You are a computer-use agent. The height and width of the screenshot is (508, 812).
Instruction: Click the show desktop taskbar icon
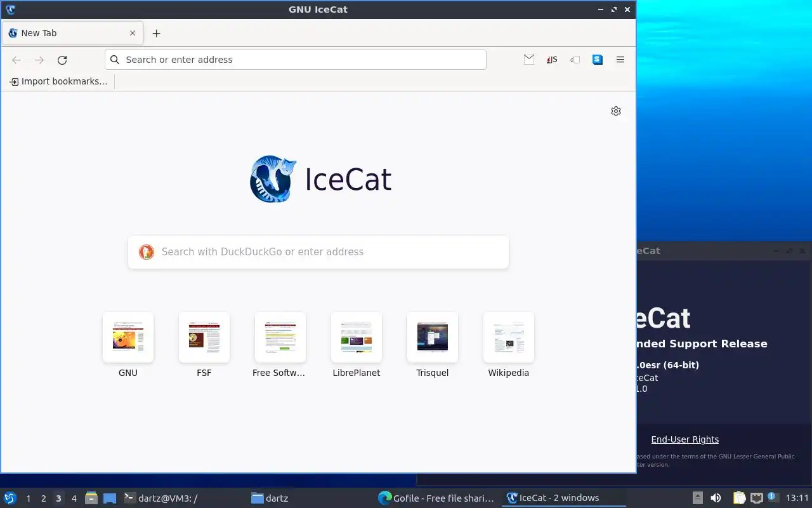[x=110, y=498]
